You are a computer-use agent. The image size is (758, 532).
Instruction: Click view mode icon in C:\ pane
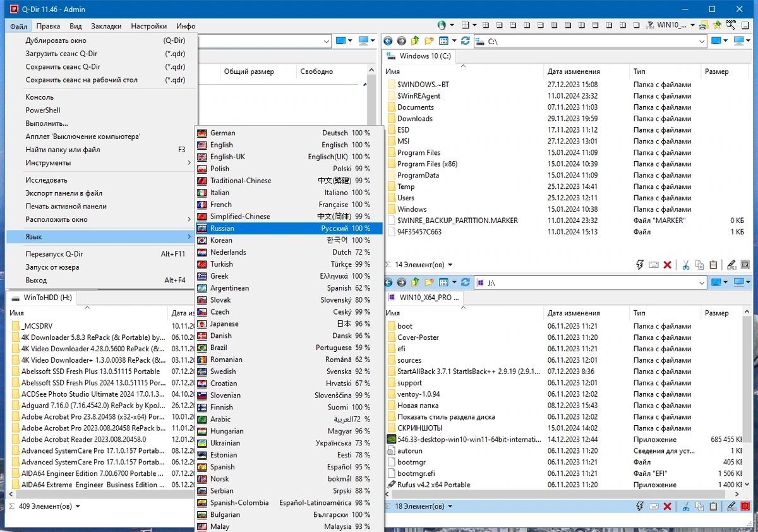pyautogui.click(x=443, y=41)
